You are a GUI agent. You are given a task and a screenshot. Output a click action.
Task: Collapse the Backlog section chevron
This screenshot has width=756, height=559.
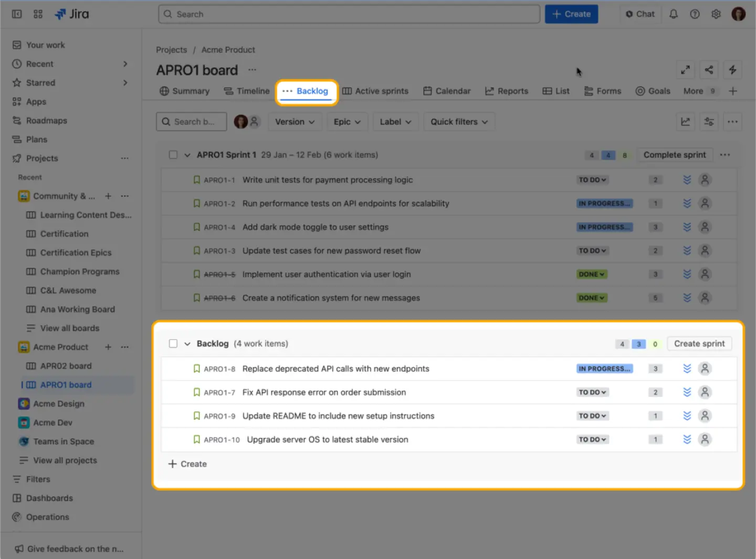[186, 343]
